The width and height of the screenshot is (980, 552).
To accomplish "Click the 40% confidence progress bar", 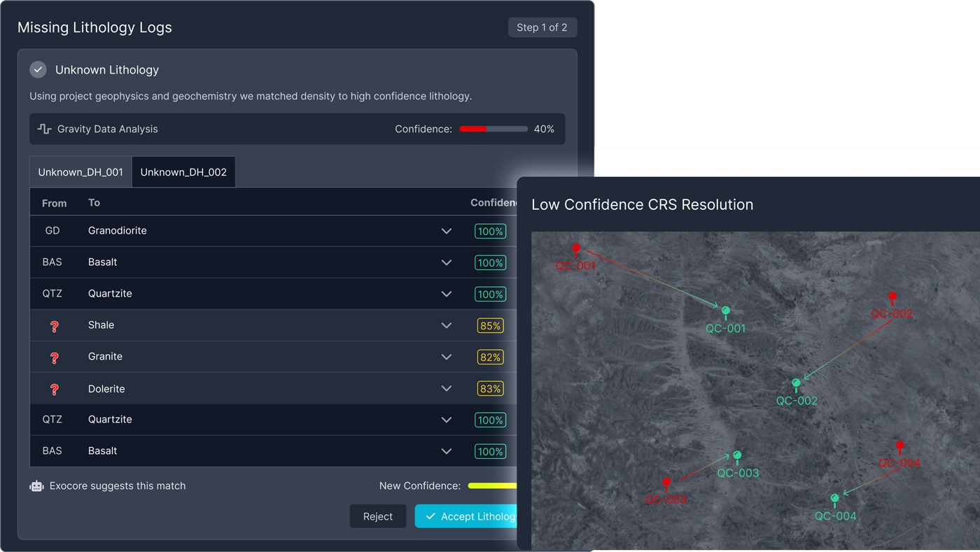I will click(493, 129).
